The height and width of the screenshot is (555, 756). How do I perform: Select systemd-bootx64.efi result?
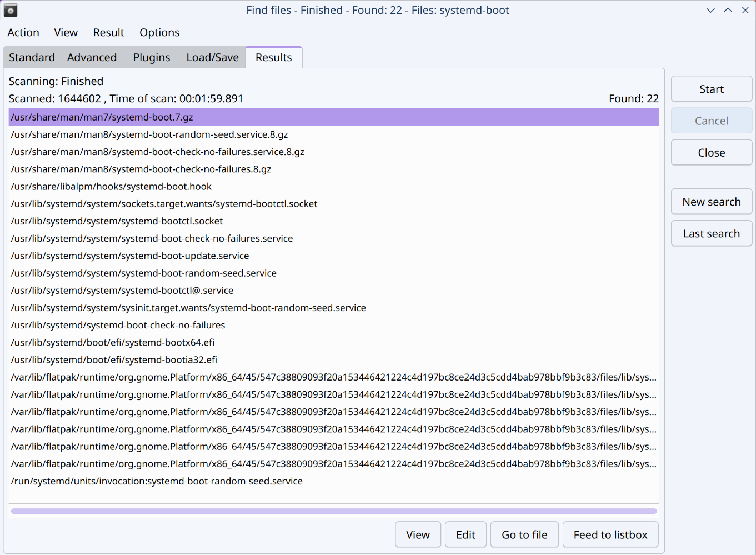click(x=334, y=342)
